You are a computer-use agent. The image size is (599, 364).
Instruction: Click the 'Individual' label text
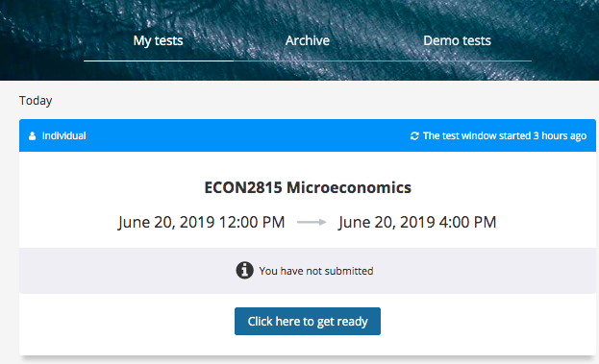pyautogui.click(x=63, y=135)
